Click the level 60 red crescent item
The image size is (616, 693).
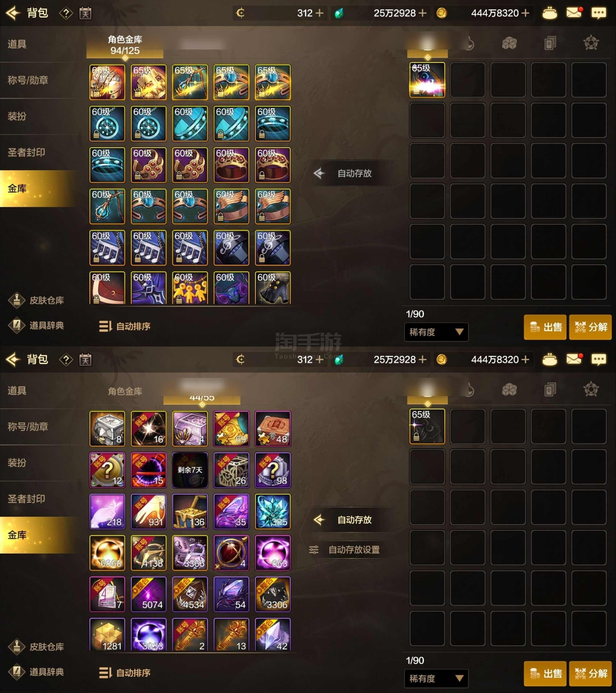click(x=107, y=287)
